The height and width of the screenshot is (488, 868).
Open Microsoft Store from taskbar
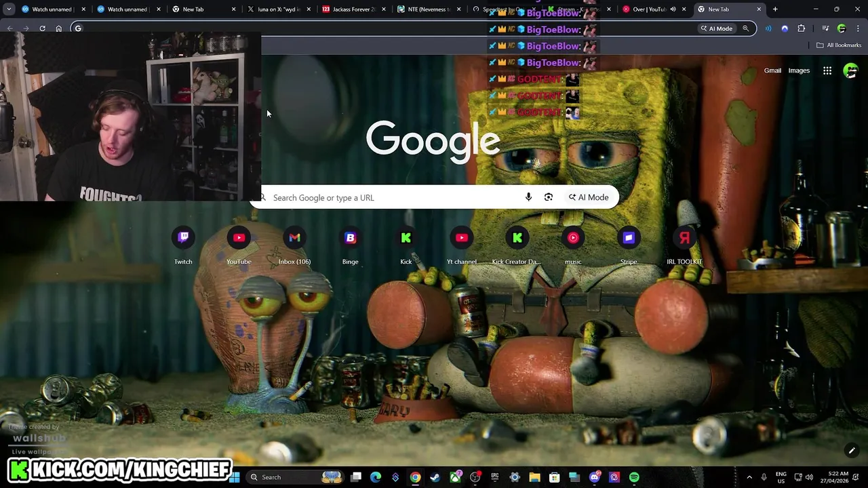554,477
